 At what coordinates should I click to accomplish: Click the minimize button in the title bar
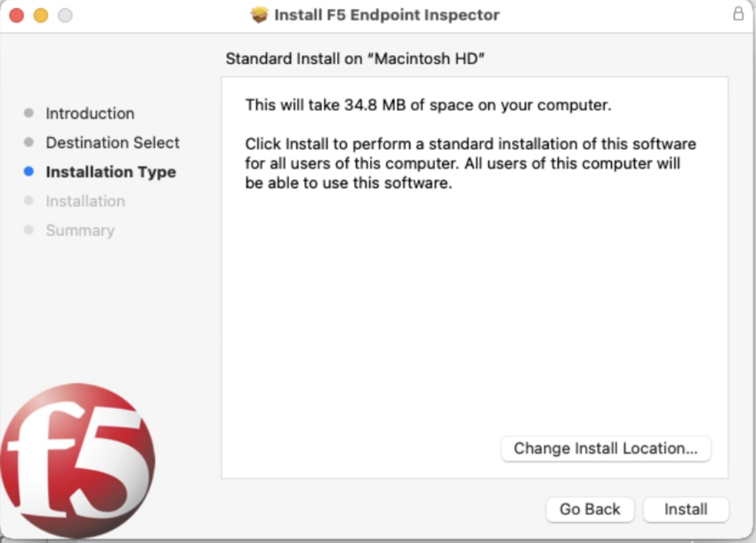pos(40,17)
